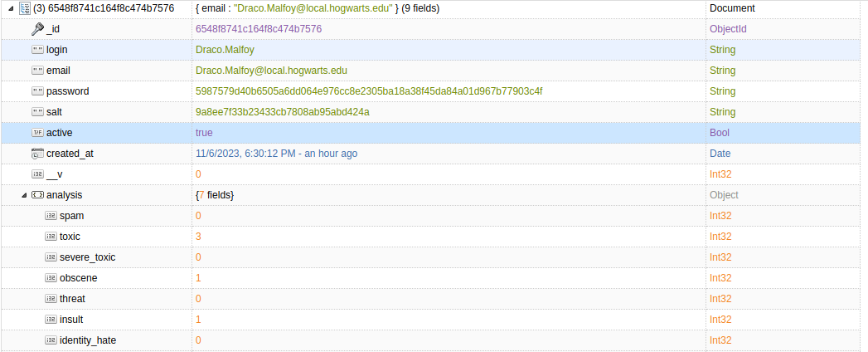This screenshot has width=868, height=352.
Task: Click the ObjectId type cell
Action: click(727, 29)
